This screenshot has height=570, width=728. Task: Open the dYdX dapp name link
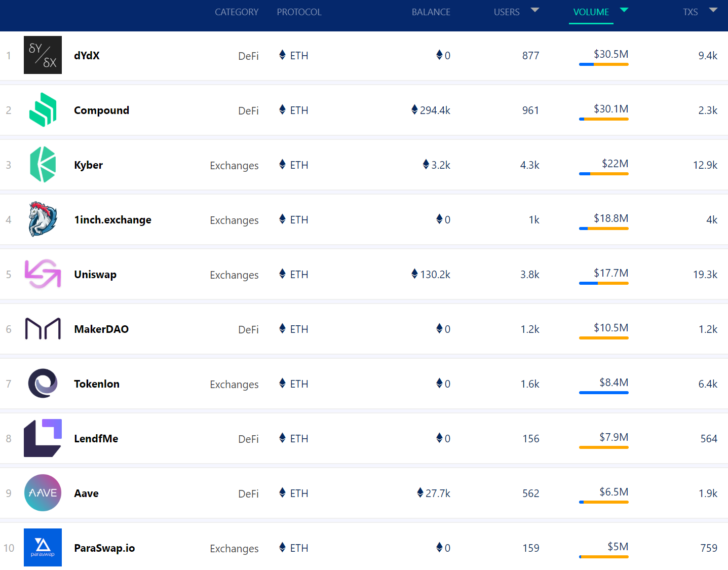pos(87,55)
